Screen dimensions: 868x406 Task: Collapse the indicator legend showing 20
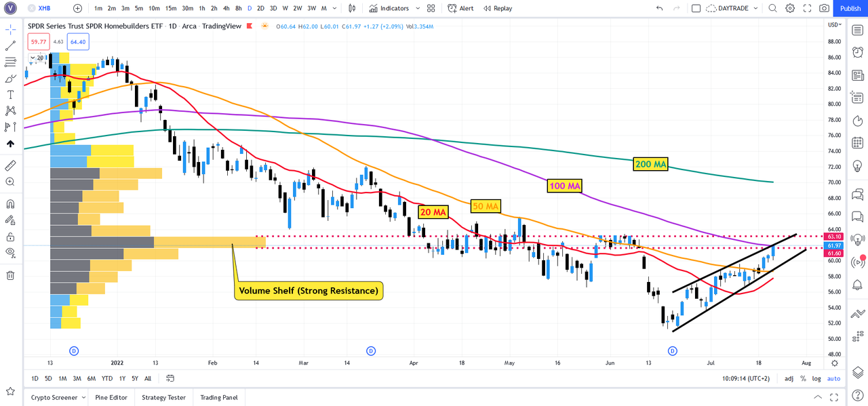(32, 58)
